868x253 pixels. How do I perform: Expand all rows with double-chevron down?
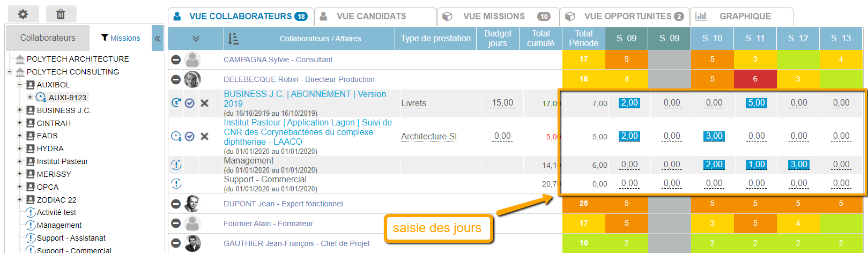[x=196, y=39]
